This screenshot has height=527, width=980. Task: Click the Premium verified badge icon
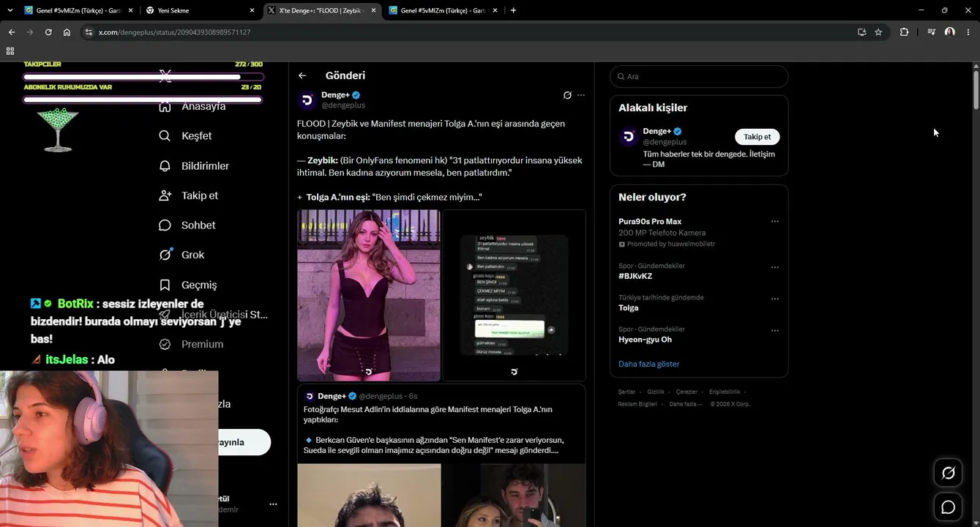[165, 344]
